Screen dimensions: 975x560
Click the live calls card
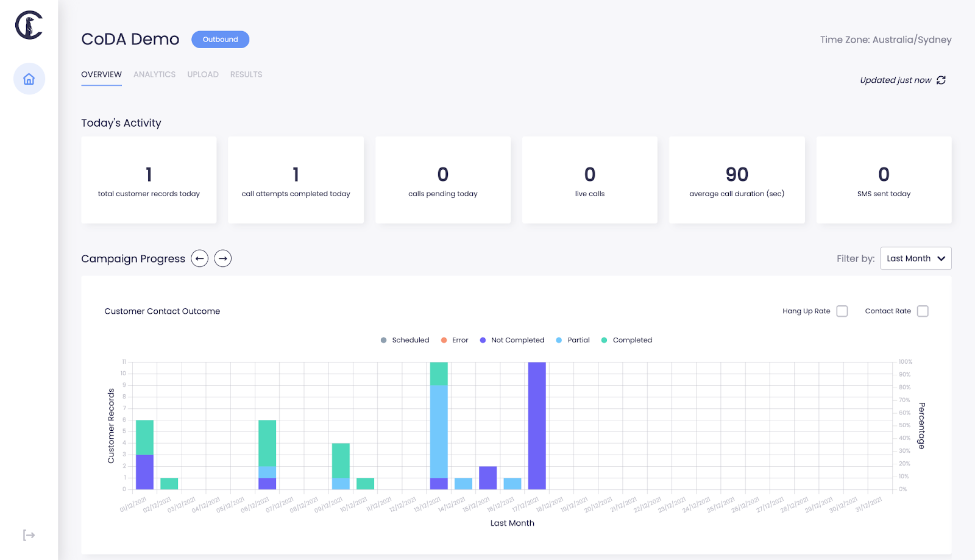click(x=590, y=180)
